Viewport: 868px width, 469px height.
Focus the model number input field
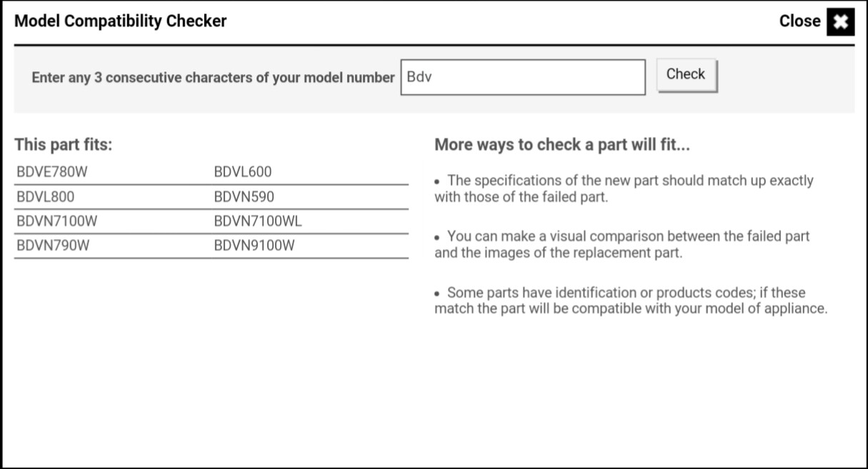coord(522,77)
